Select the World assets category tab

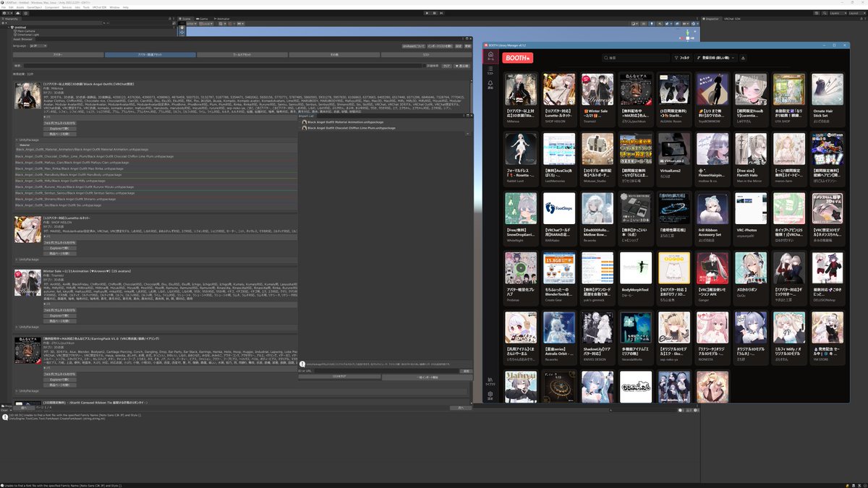point(242,54)
